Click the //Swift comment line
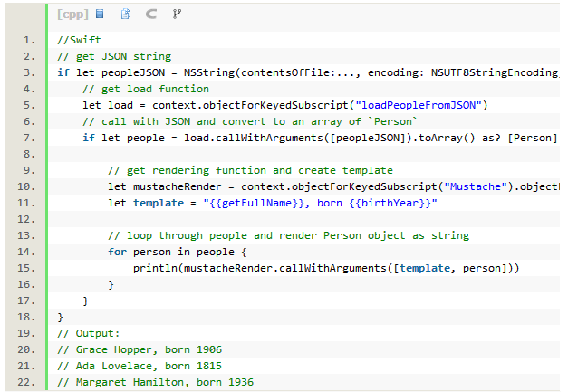 tap(79, 40)
